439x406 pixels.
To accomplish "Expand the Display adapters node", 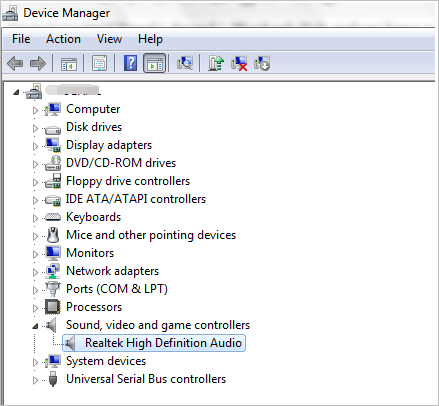I will (x=35, y=146).
